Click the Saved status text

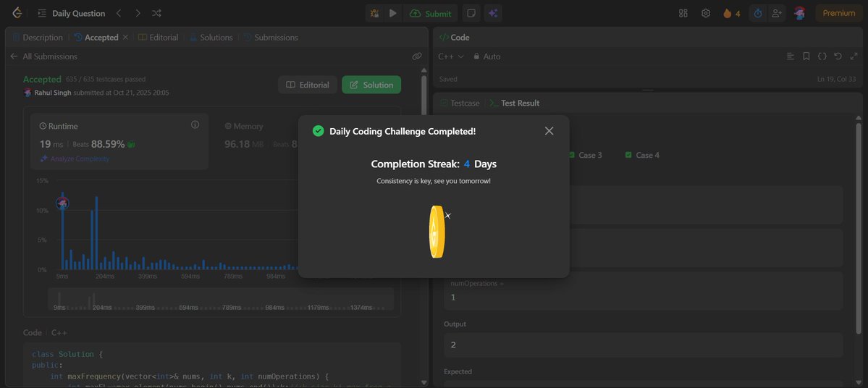[x=448, y=79]
